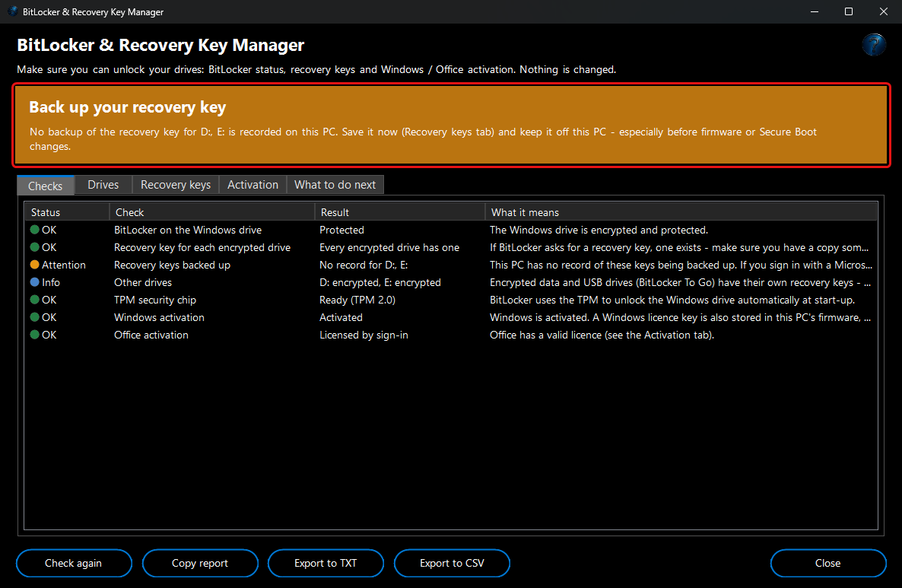Click 'If BitLocker asks for a recovery key' description
This screenshot has height=588, width=902.
pos(679,247)
